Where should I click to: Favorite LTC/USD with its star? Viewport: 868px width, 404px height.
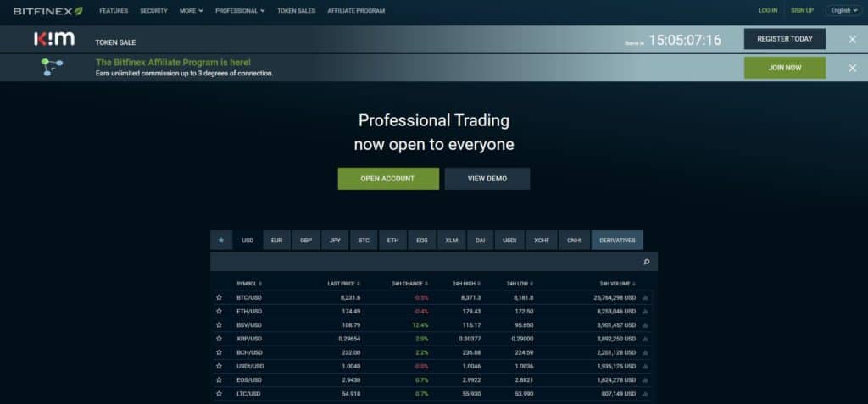[x=220, y=394]
